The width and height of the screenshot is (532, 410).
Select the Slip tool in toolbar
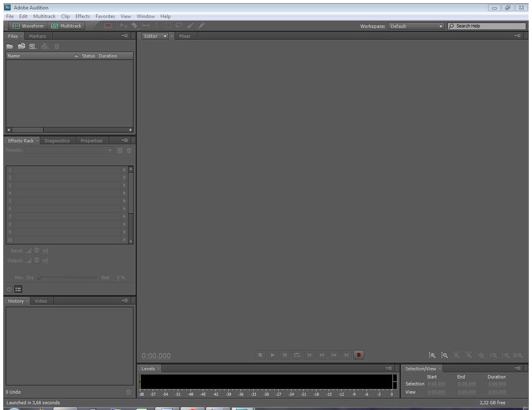click(146, 25)
